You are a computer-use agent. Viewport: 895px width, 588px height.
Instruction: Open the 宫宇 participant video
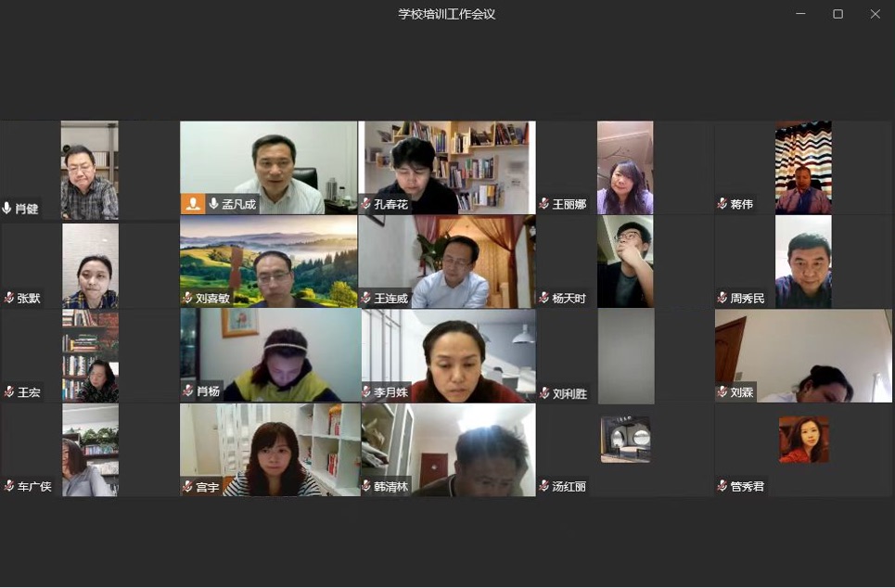point(270,450)
